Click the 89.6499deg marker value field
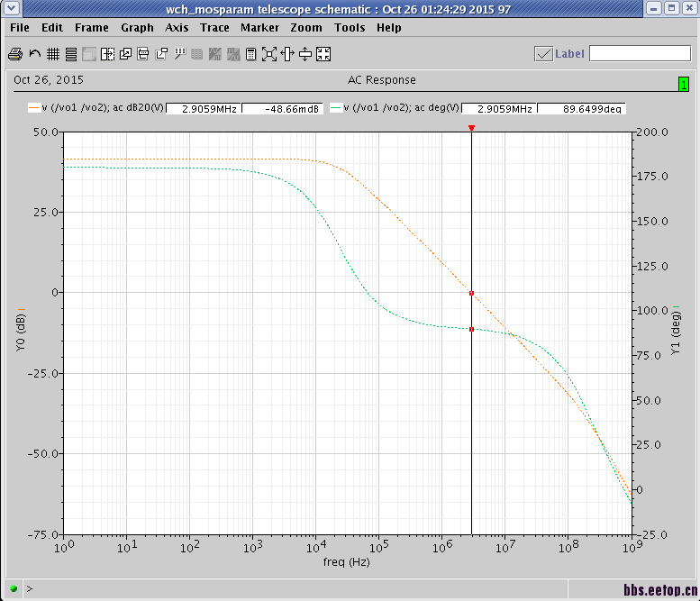Viewport: 700px width, 601px height. [x=581, y=109]
